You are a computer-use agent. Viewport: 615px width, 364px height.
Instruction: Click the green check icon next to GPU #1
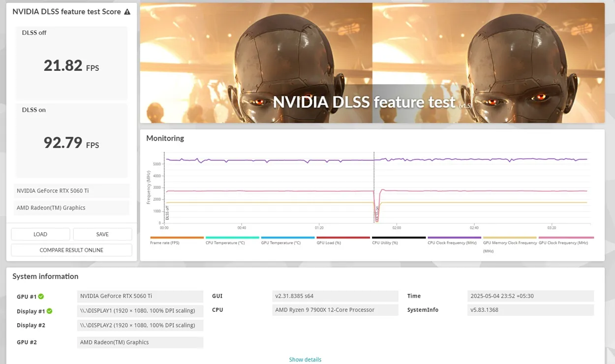(x=41, y=296)
